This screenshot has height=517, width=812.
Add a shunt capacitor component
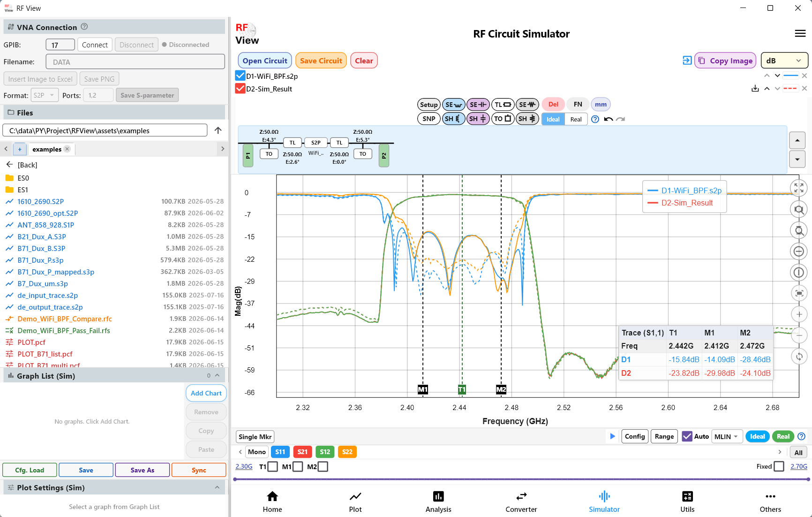478,119
